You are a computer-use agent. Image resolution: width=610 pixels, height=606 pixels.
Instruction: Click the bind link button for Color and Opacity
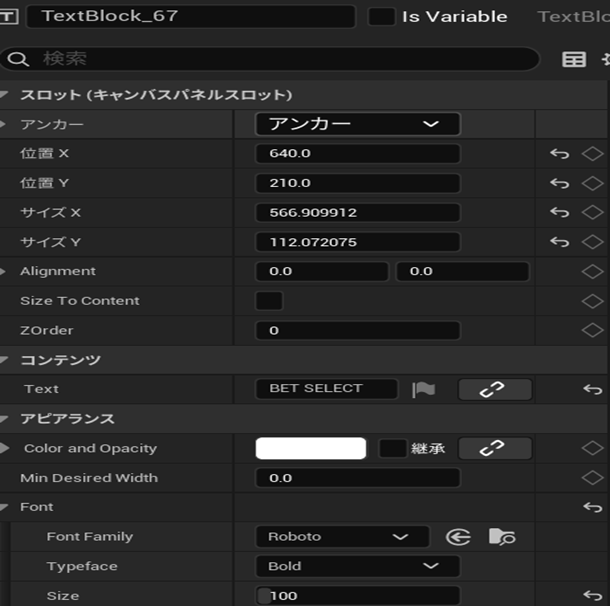point(494,448)
